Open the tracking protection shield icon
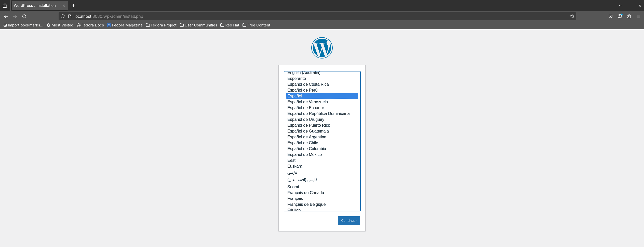The height and width of the screenshot is (247, 644). (63, 16)
